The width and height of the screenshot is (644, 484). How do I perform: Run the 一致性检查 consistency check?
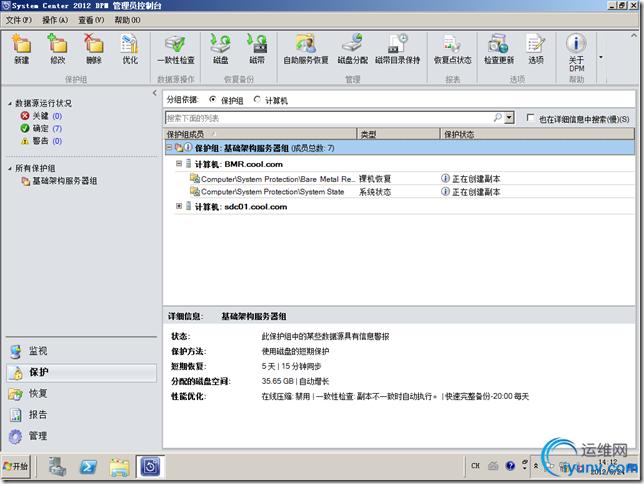[176, 49]
